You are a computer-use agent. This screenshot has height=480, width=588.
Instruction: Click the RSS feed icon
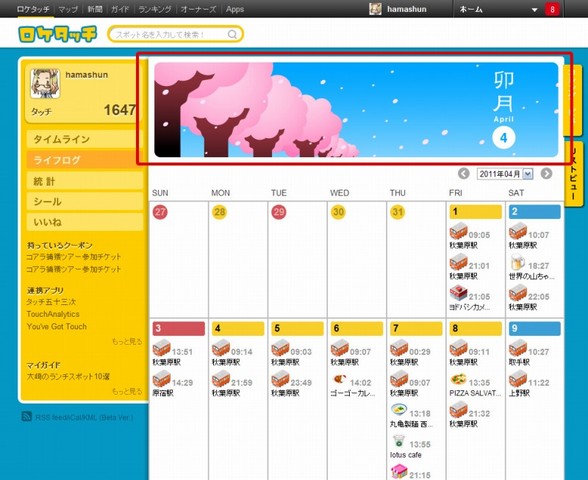27,417
